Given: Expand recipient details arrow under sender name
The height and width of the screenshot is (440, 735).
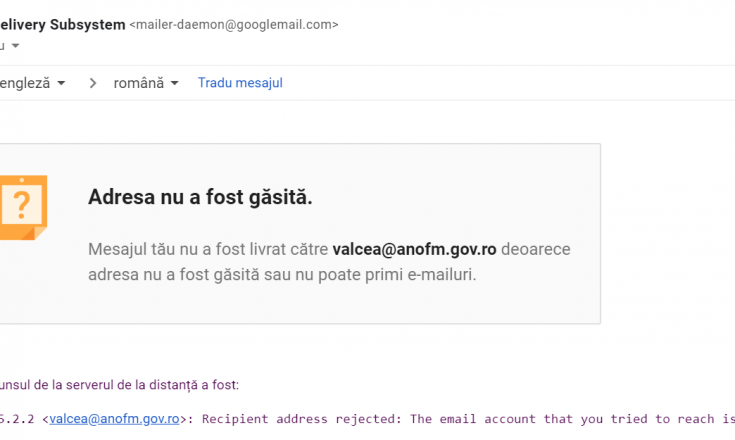Looking at the screenshot, I should (x=15, y=45).
